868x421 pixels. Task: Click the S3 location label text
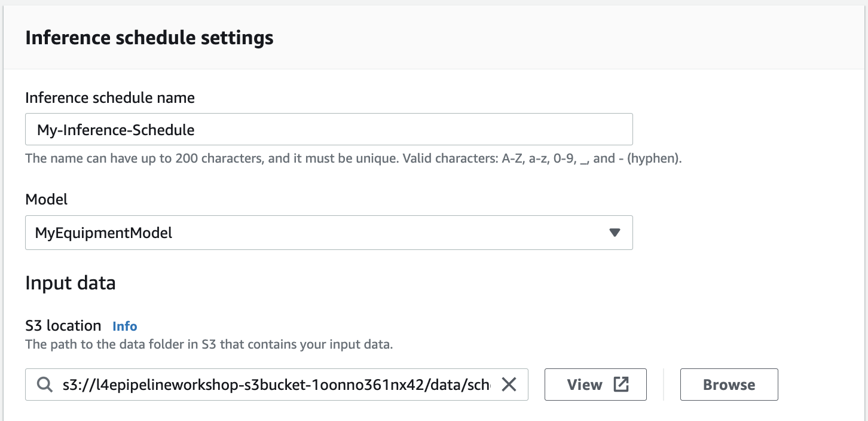click(x=63, y=326)
